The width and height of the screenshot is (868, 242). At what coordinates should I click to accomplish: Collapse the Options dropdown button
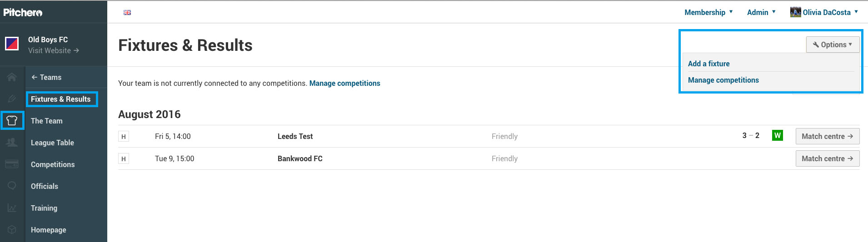[833, 44]
